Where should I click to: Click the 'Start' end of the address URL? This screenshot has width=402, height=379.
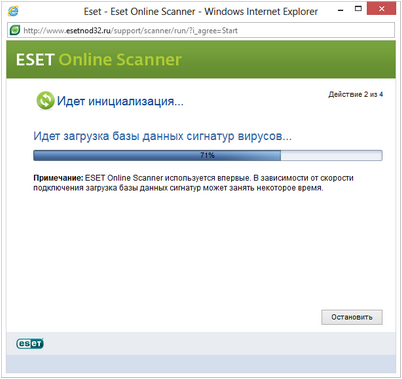point(230,31)
